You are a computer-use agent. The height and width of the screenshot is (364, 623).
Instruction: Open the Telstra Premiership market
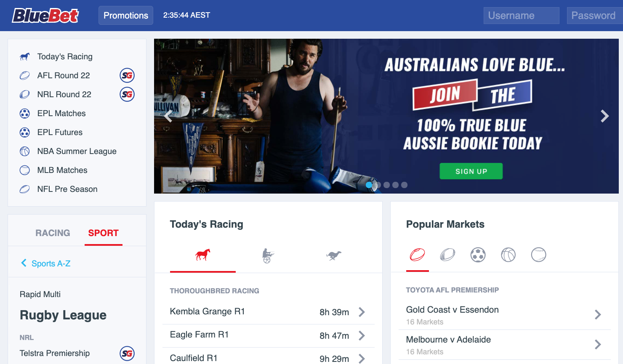55,353
